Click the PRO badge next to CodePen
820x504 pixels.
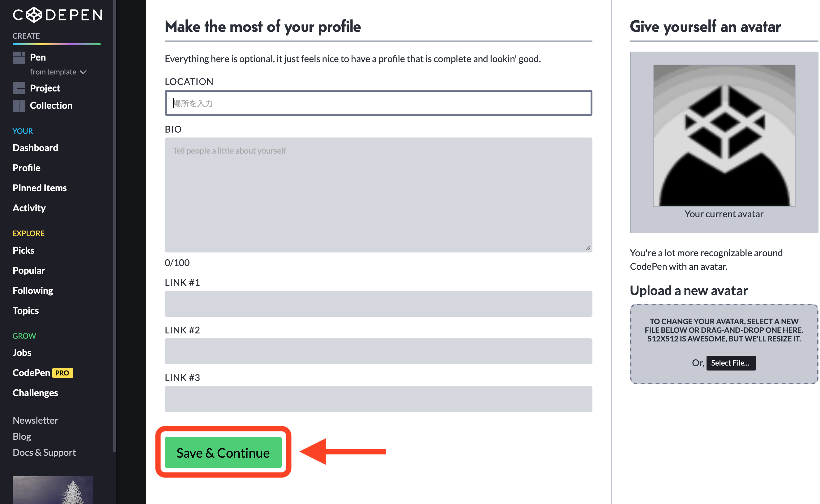62,373
